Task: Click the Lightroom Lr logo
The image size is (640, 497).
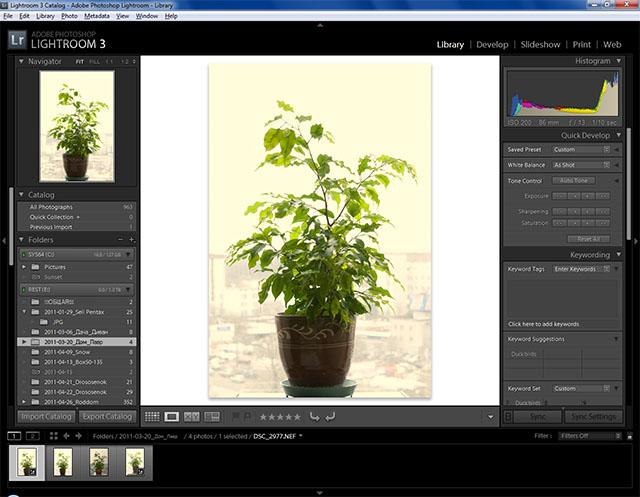Action: (x=17, y=40)
